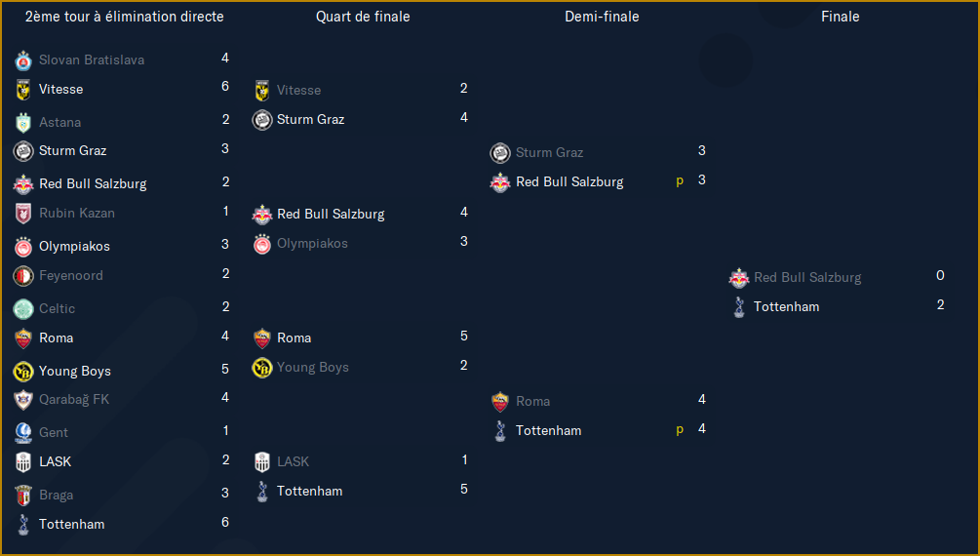980x556 pixels.
Task: Click Astana crest in second round
Action: (23, 123)
